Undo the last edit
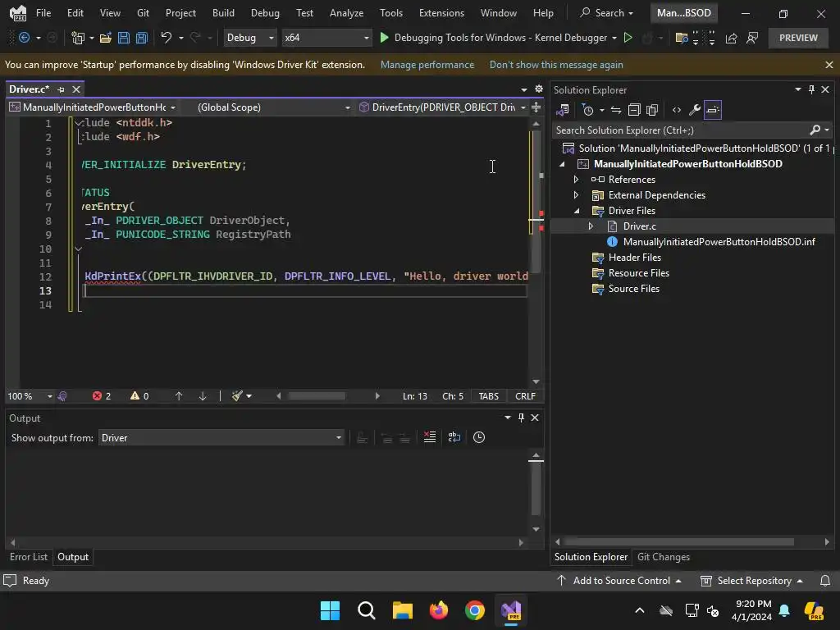840x630 pixels. click(x=166, y=38)
